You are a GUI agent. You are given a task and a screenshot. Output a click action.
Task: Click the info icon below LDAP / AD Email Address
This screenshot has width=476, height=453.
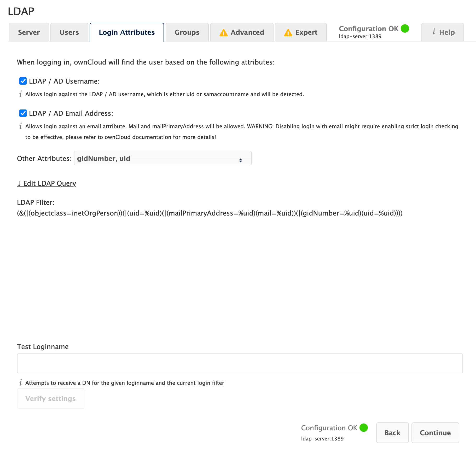pyautogui.click(x=21, y=126)
